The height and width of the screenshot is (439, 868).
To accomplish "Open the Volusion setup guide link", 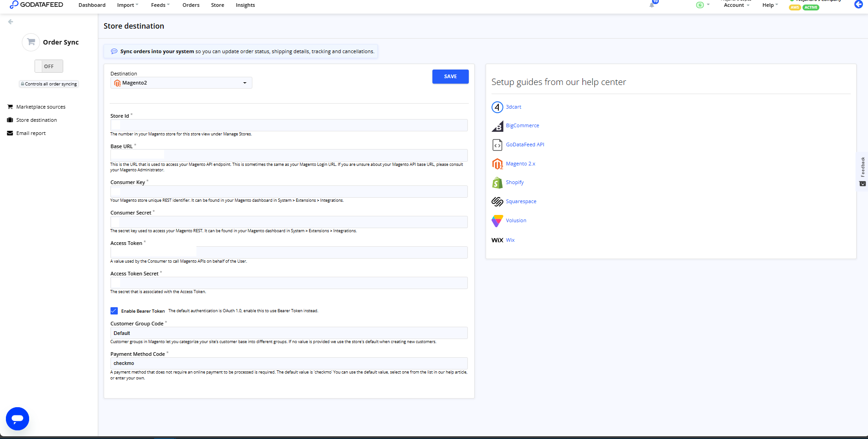I will [x=516, y=221].
